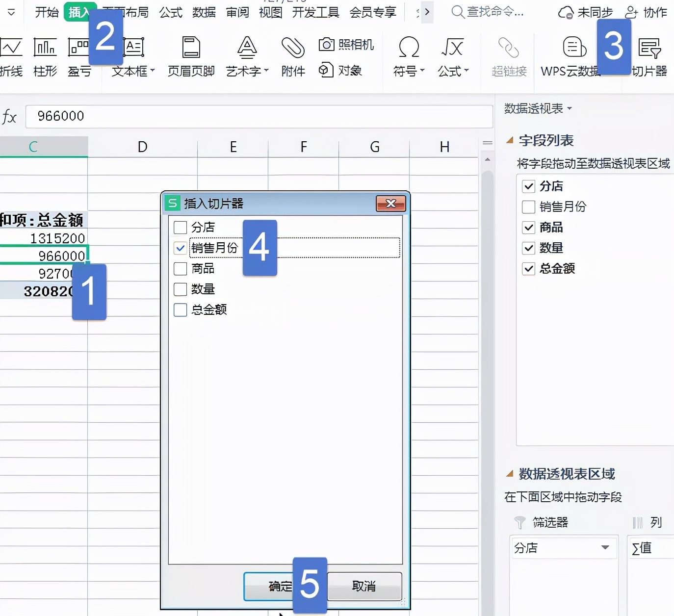The image size is (674, 616).
Task: Open the quick access dropdown arrow
Action: [11, 12]
